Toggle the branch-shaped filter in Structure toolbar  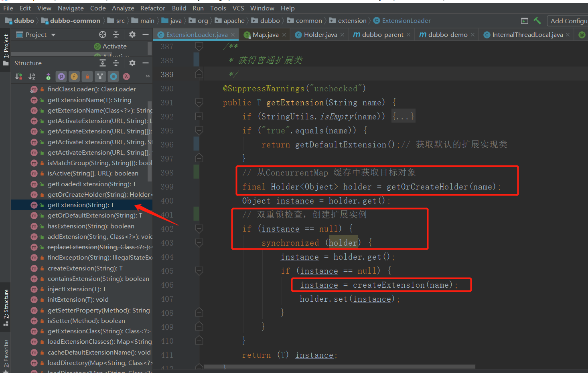pyautogui.click(x=100, y=76)
